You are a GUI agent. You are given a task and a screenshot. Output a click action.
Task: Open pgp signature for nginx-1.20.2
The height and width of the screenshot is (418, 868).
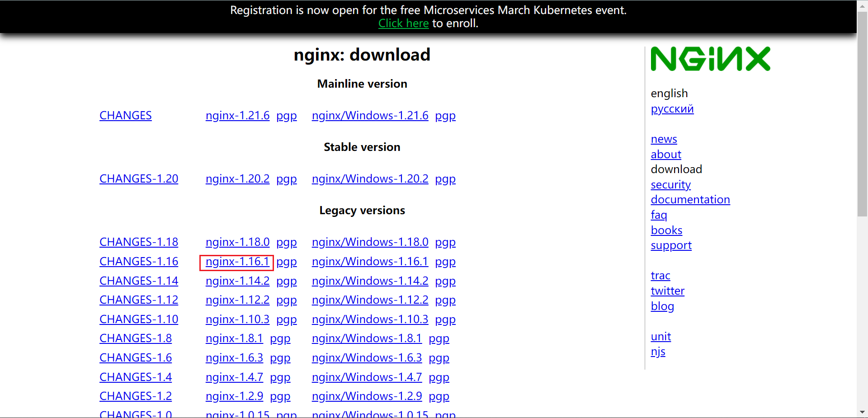coord(287,179)
